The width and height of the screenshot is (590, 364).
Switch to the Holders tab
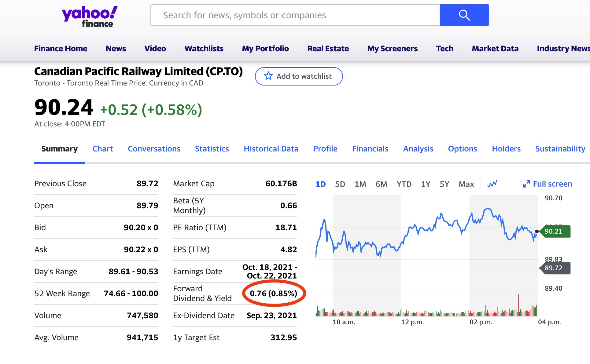tap(506, 149)
